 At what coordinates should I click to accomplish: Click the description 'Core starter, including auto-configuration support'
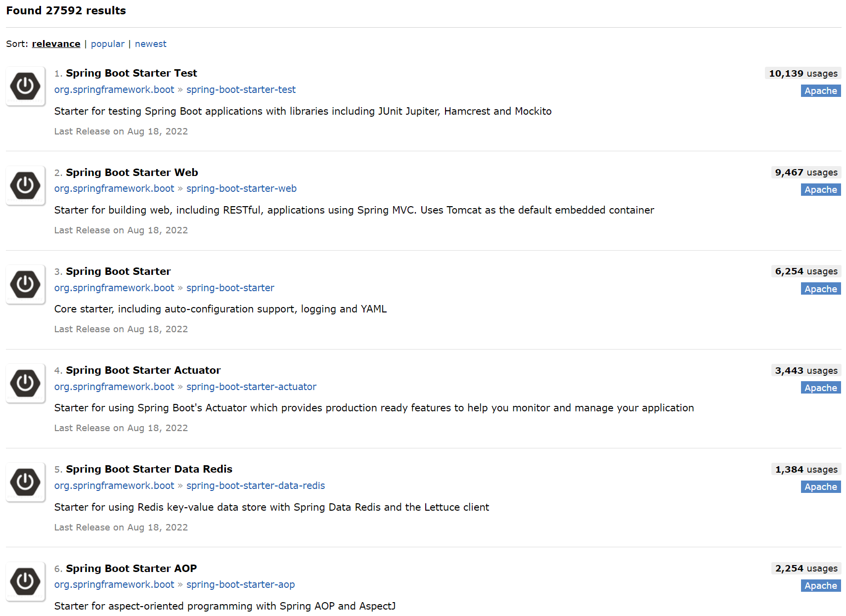click(221, 309)
